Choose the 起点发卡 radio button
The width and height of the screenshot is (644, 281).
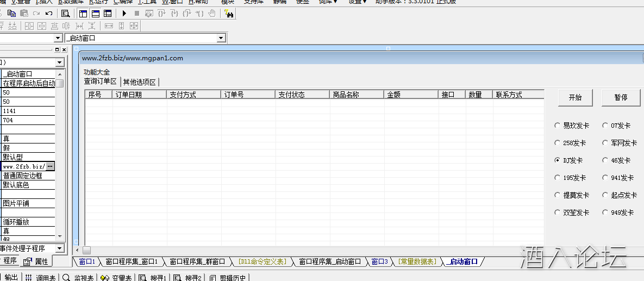click(x=605, y=195)
